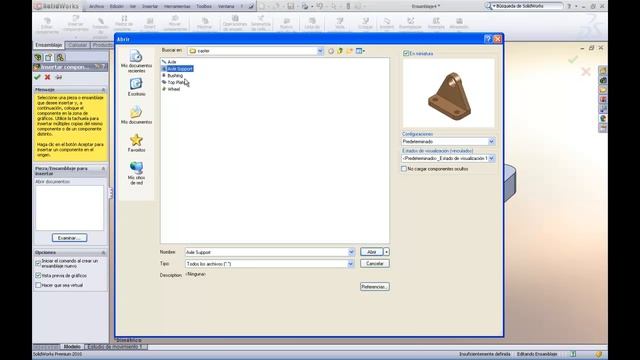
Task: Click the Matriz lineal de componentes icon
Action: pos(124,23)
